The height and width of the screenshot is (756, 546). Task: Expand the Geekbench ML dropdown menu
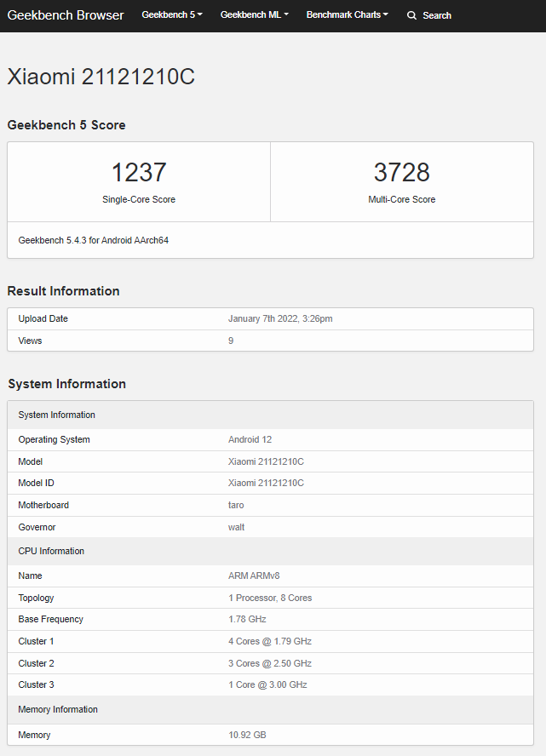pos(255,15)
